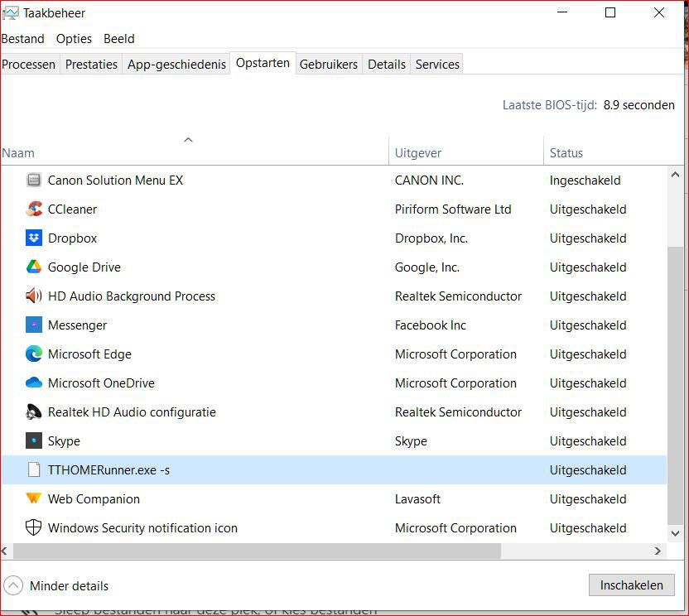The image size is (689, 616).
Task: Select the Google Drive entry name
Action: pos(84,267)
